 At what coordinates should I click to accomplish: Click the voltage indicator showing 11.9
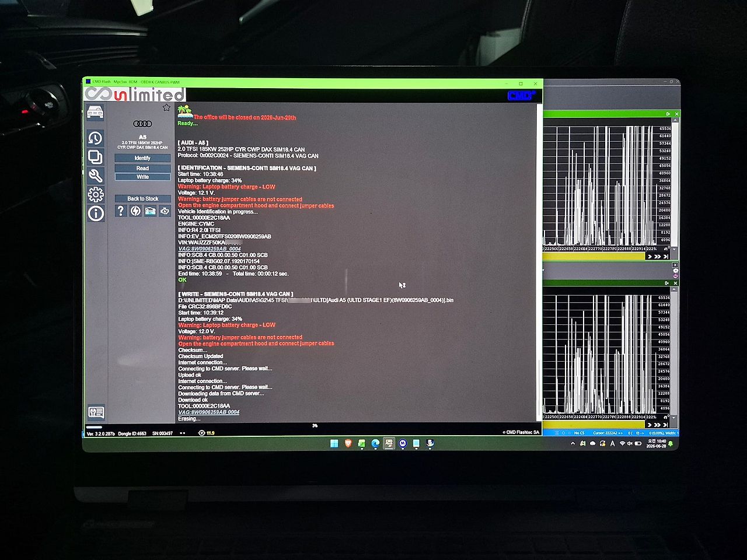[x=207, y=433]
